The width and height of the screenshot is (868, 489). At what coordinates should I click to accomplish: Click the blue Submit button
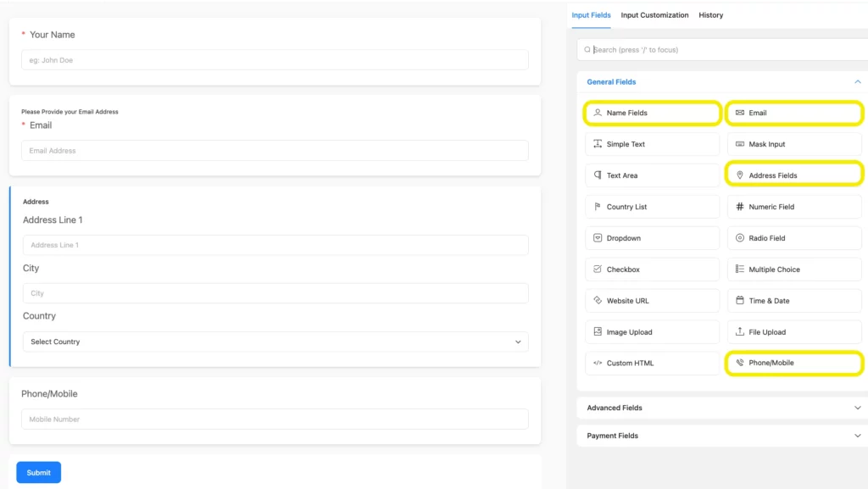point(39,472)
